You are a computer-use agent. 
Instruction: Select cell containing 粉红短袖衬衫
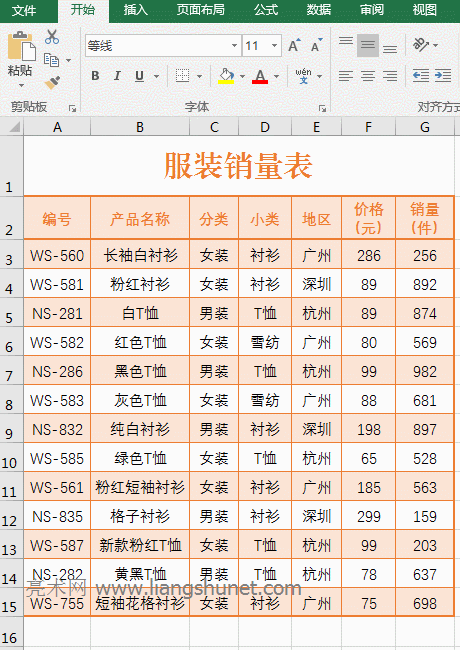click(140, 487)
